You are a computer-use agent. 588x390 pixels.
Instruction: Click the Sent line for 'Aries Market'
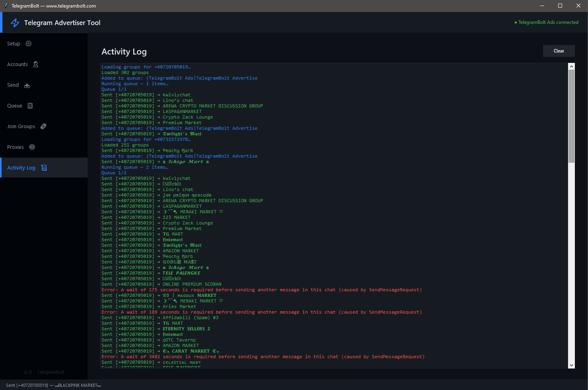pyautogui.click(x=149, y=306)
